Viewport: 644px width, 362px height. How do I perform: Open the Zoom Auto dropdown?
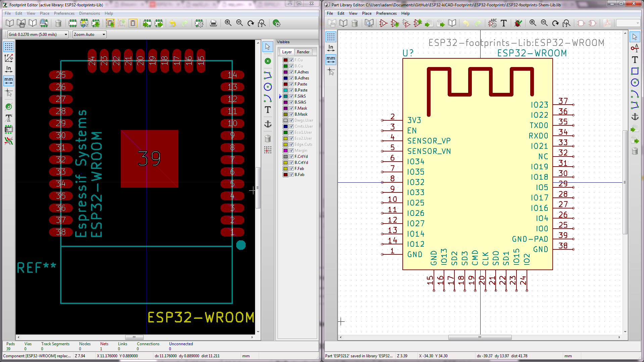[x=90, y=35]
